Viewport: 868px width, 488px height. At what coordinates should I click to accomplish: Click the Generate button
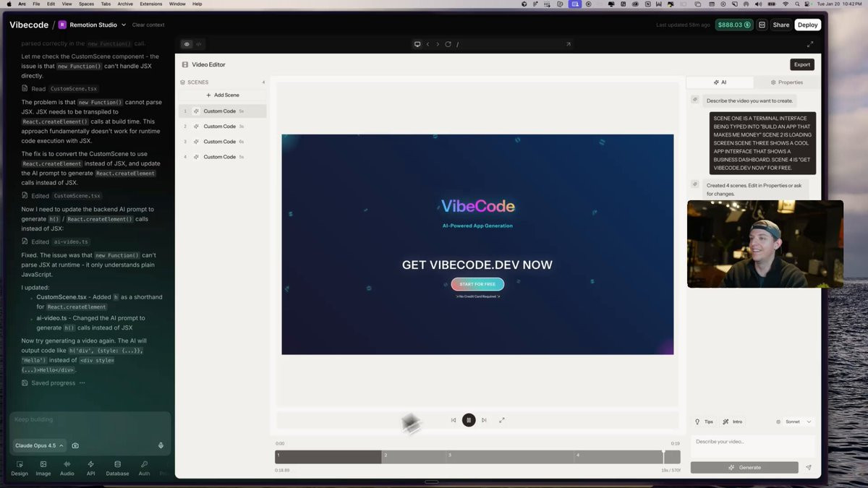(x=744, y=468)
